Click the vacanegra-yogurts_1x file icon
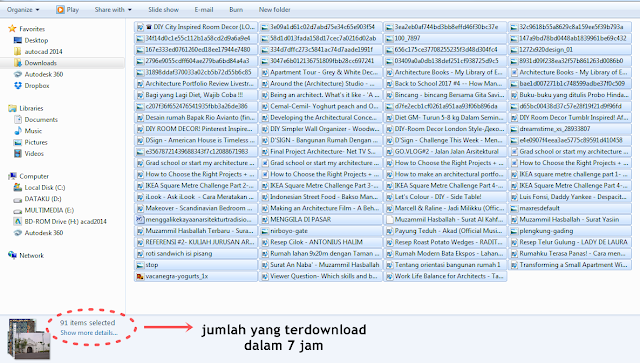The height and width of the screenshot is (363, 640). pos(140,276)
